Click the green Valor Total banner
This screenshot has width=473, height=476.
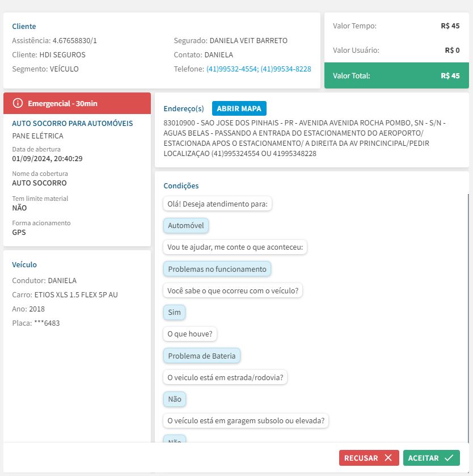396,75
